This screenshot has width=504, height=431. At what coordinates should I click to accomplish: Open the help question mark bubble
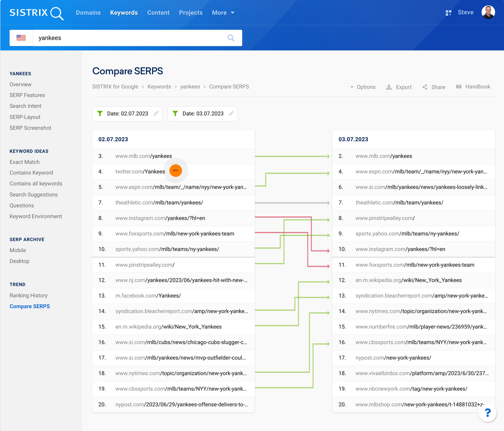pos(487,412)
